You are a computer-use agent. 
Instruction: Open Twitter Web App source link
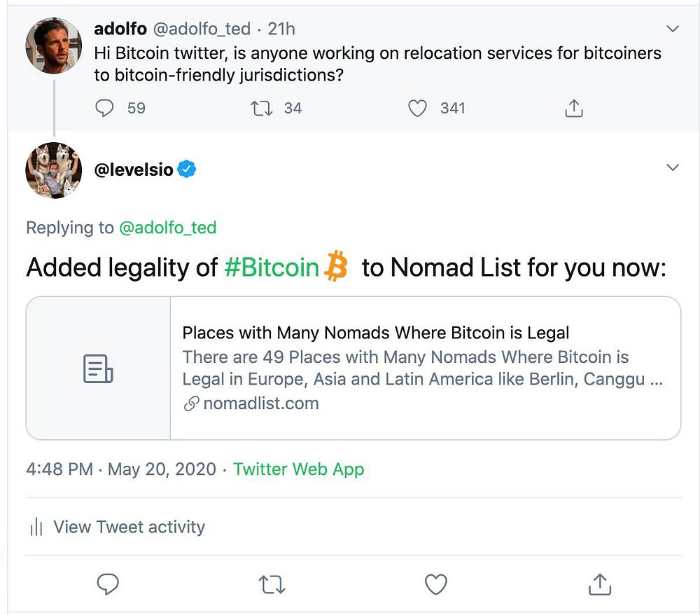point(298,469)
